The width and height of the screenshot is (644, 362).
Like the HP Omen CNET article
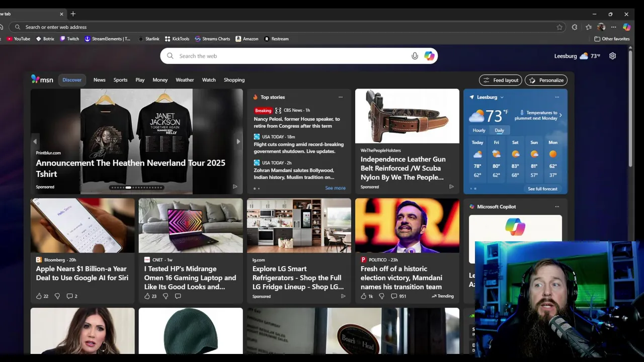coord(147,296)
